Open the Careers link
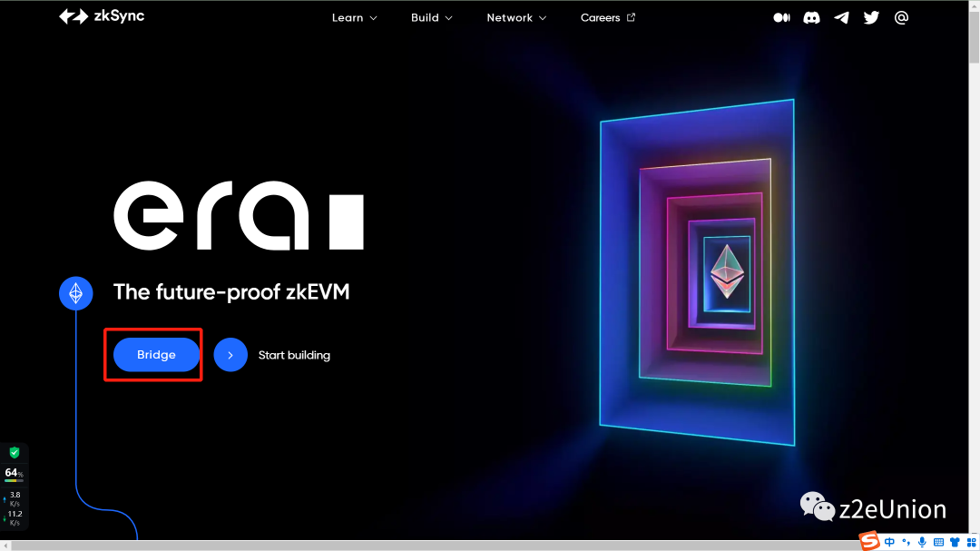 tap(600, 17)
